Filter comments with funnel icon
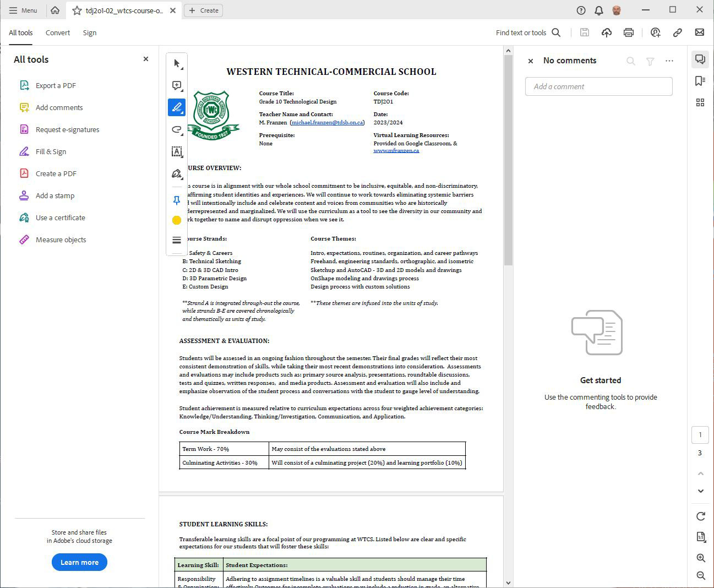 pos(650,61)
